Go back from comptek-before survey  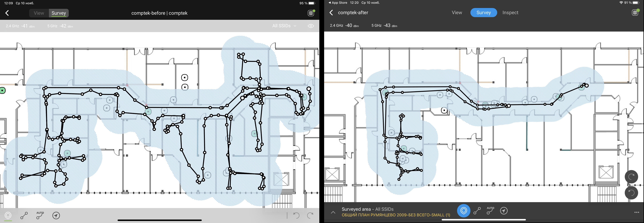pyautogui.click(x=7, y=13)
